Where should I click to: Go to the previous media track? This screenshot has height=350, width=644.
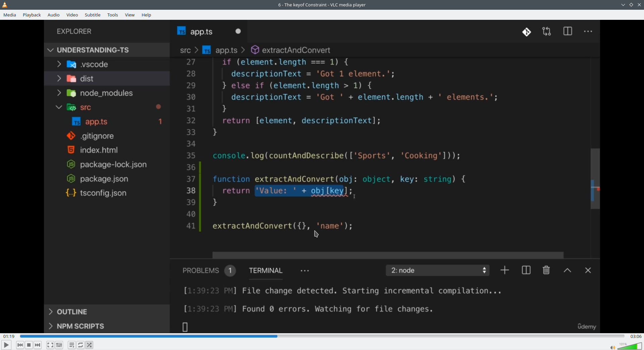click(x=20, y=345)
